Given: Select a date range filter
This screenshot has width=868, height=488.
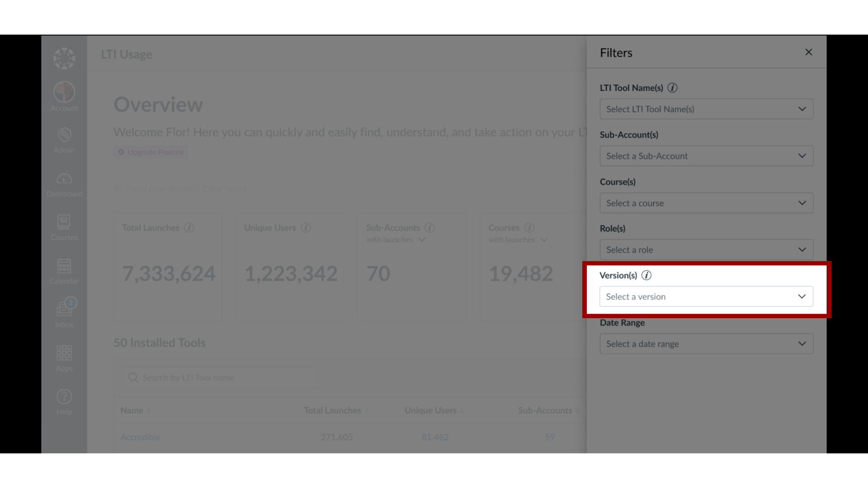Looking at the screenshot, I should 707,343.
